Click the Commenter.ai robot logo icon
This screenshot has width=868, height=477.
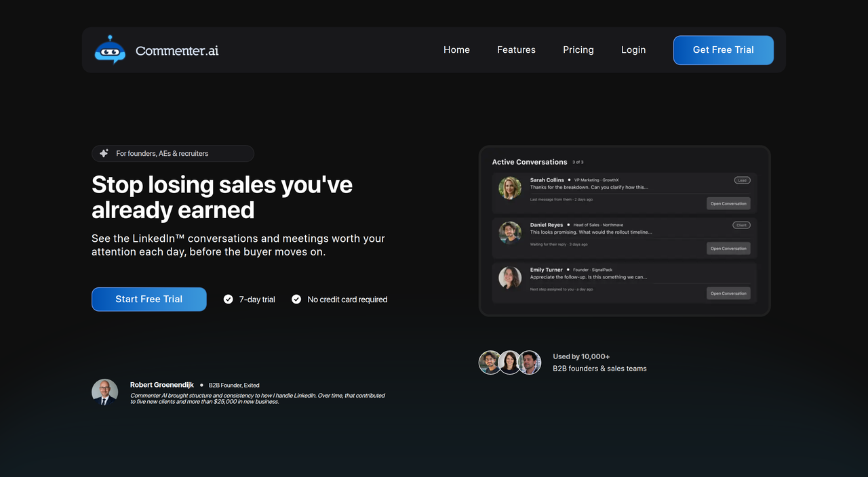point(110,50)
